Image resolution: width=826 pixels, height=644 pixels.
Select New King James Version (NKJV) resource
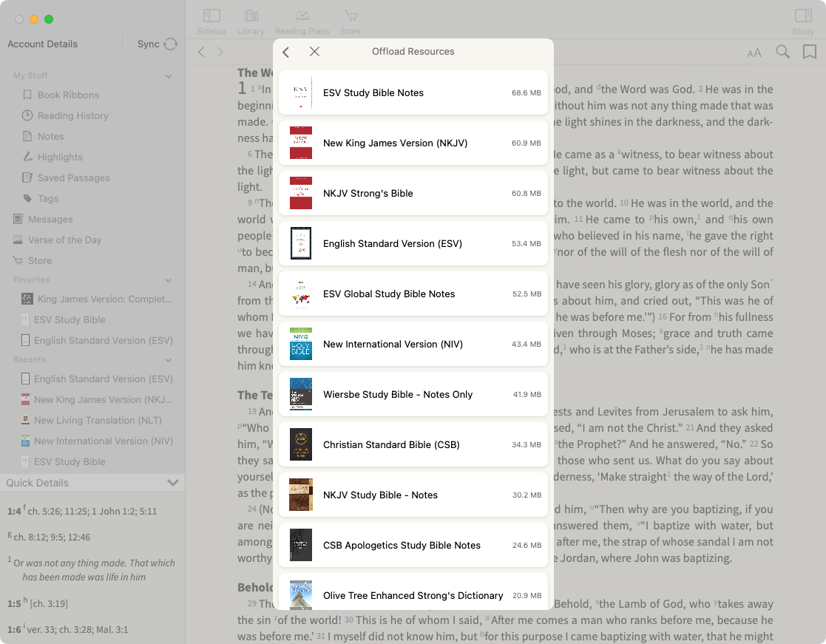click(x=413, y=143)
